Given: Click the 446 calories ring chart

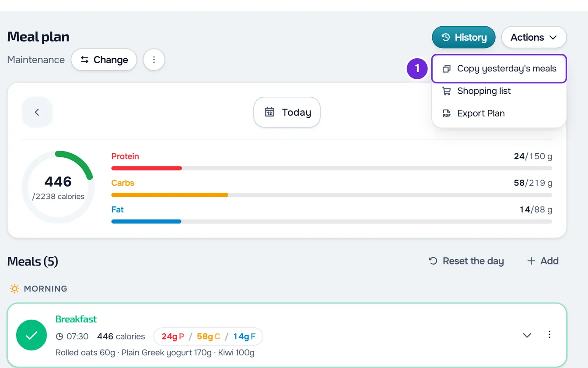Looking at the screenshot, I should (x=58, y=187).
